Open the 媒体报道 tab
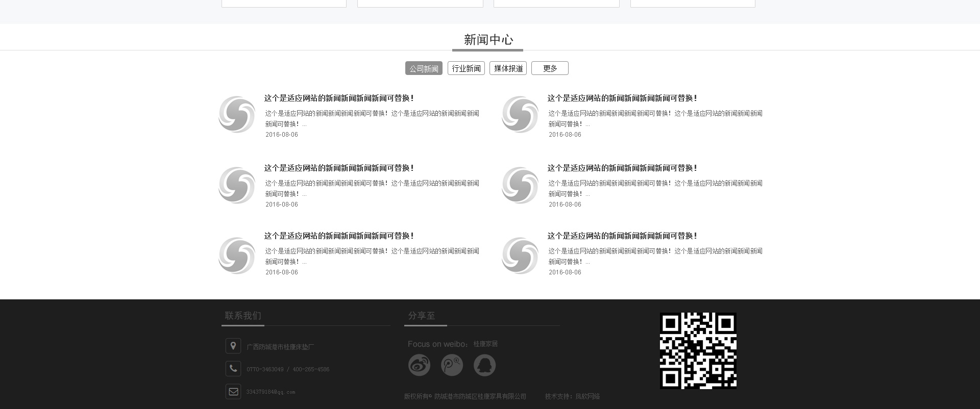This screenshot has height=409, width=980. pos(508,68)
